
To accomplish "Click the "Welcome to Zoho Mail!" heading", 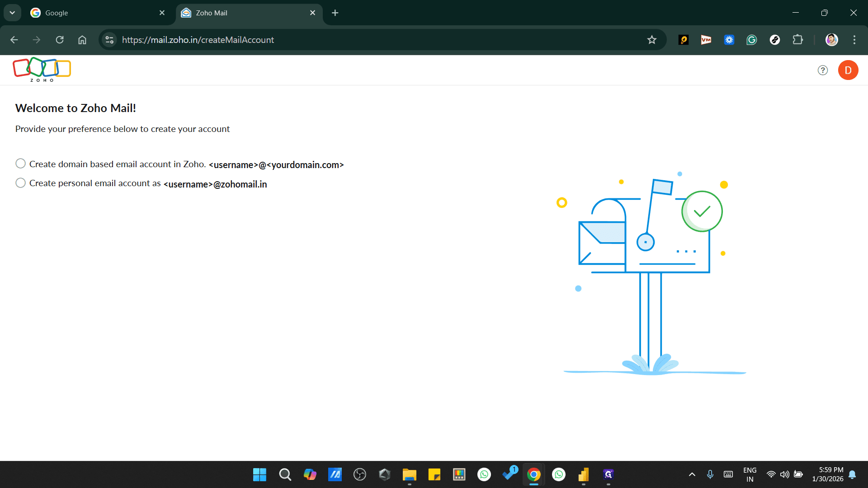I will [x=75, y=108].
